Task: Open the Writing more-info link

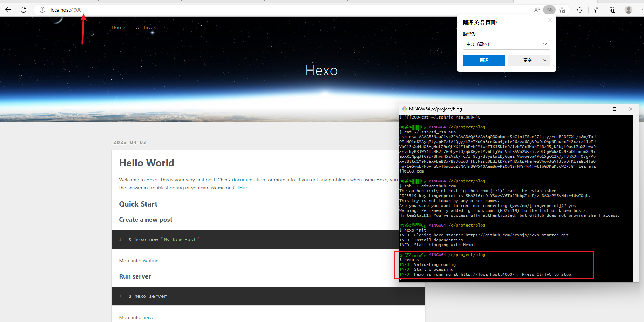Action: tap(151, 261)
